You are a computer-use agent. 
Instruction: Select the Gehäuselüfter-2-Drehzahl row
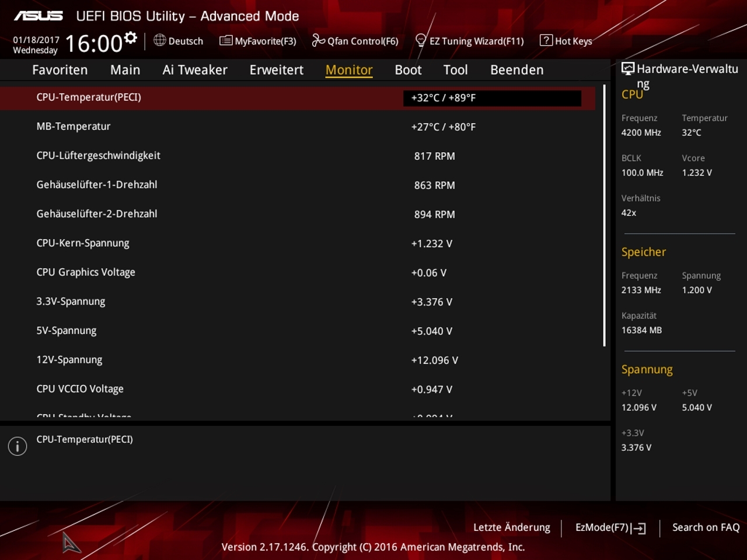click(x=298, y=214)
